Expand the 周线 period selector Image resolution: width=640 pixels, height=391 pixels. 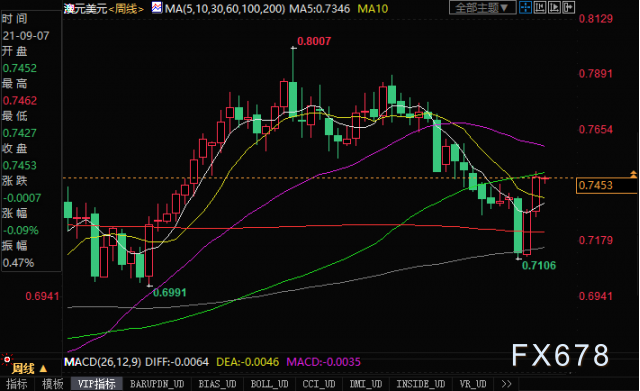click(29, 369)
